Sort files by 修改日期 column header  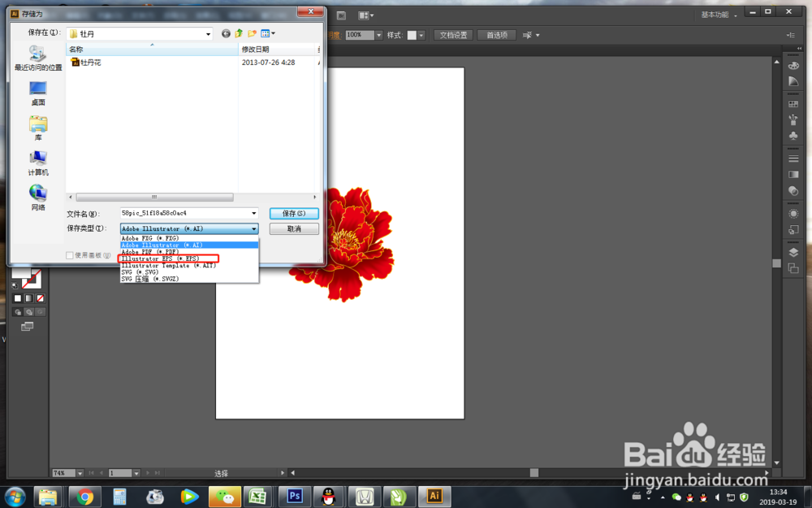coord(277,50)
